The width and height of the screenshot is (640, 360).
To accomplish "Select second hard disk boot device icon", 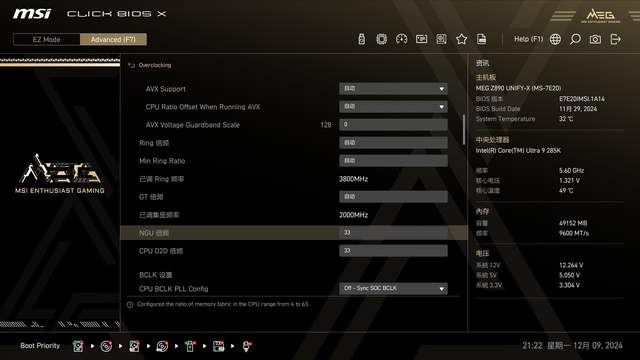I will pos(134,346).
